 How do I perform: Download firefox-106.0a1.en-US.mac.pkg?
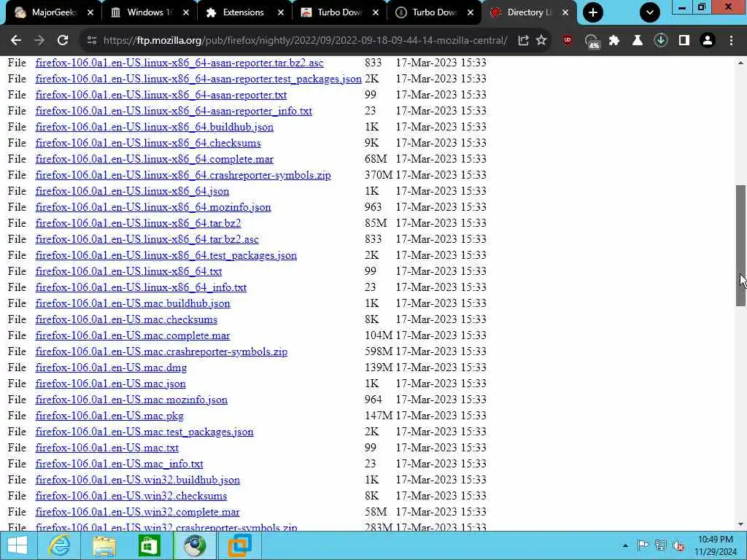(x=109, y=416)
